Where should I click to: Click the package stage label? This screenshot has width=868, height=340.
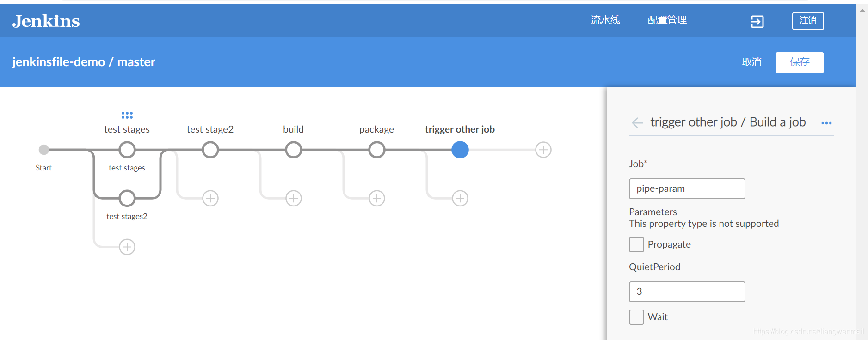(377, 129)
